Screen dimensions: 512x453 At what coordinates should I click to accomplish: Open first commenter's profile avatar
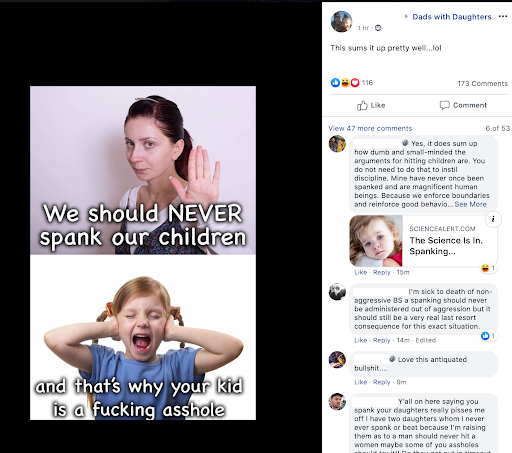click(x=337, y=144)
